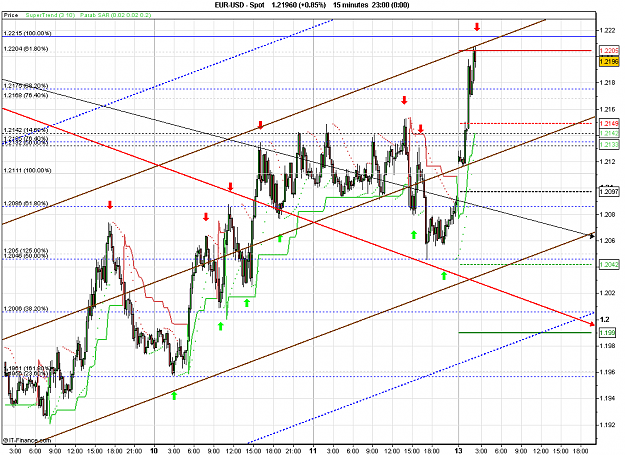Screen dimensions: 625x455
Task: Click the green 1.2042 price tag
Action: pos(609,265)
